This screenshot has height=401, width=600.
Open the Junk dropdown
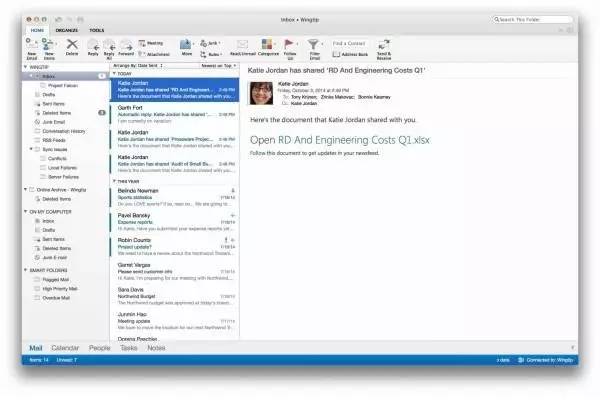(x=210, y=43)
